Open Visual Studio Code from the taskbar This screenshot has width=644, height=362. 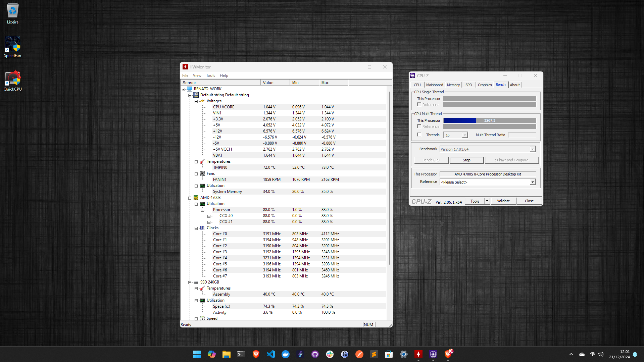click(271, 354)
